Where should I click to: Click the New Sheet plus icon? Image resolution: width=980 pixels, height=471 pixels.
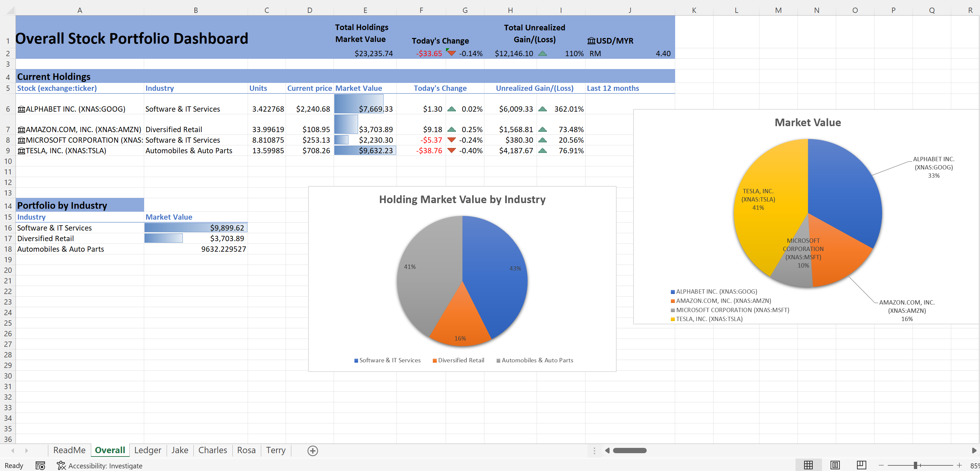[x=312, y=451]
